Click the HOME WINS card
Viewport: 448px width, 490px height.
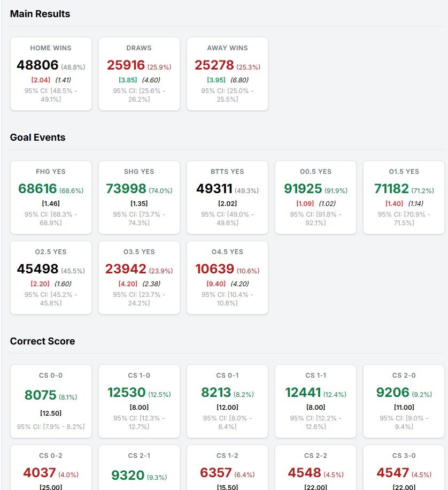(x=51, y=73)
